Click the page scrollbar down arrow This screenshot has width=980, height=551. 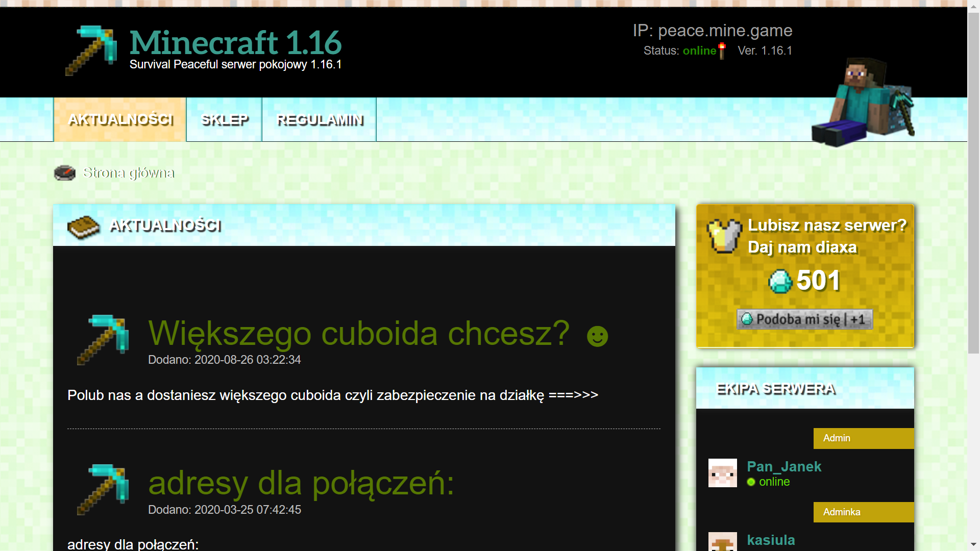[x=973, y=545]
